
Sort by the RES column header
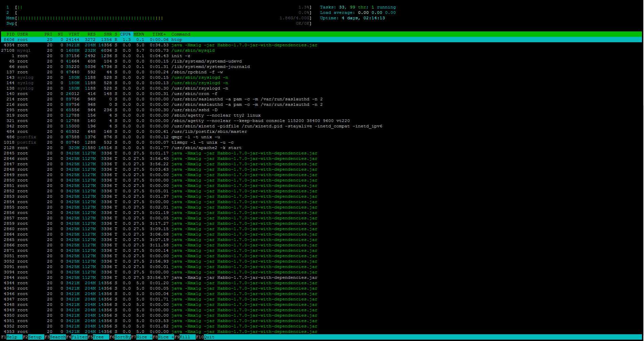click(x=91, y=34)
